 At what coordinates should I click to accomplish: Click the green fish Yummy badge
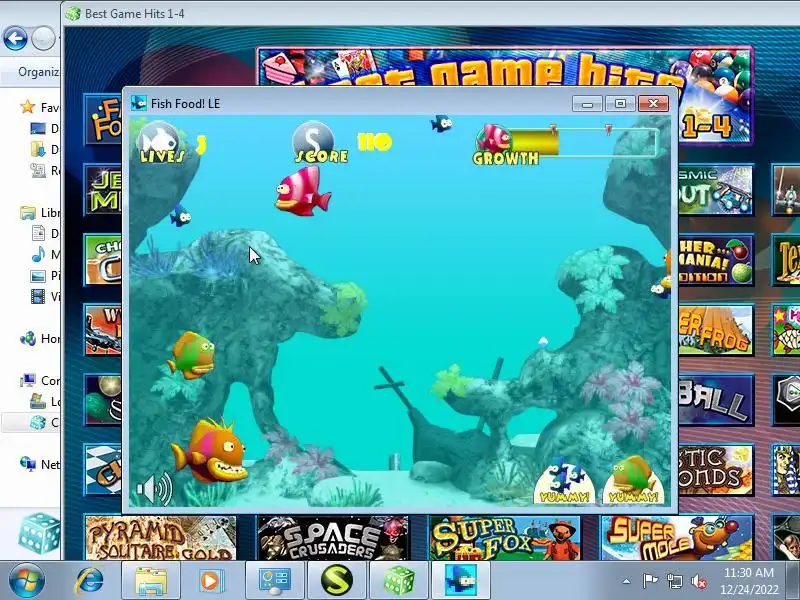click(x=633, y=481)
